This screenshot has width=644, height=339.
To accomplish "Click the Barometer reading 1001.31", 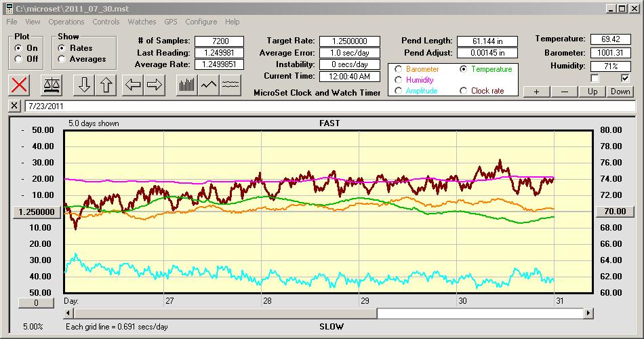I will click(x=610, y=53).
